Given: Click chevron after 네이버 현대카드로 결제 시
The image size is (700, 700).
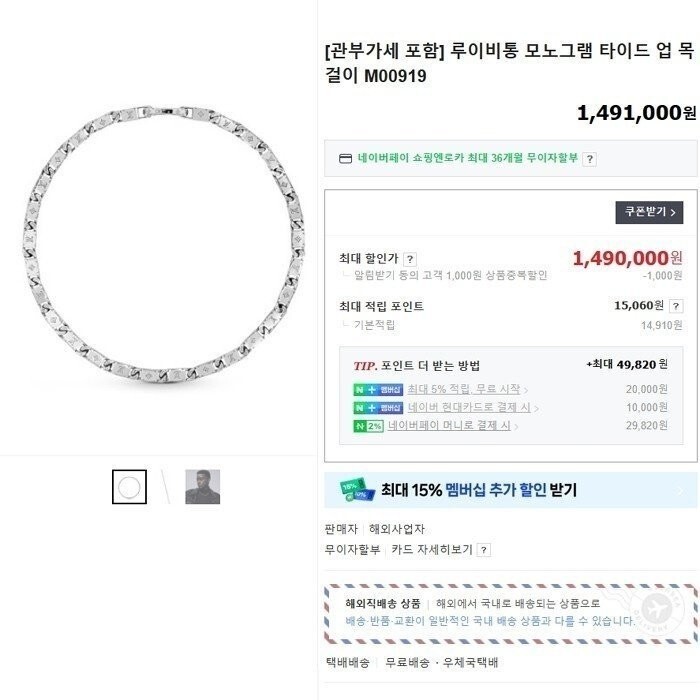Looking at the screenshot, I should click(536, 408).
